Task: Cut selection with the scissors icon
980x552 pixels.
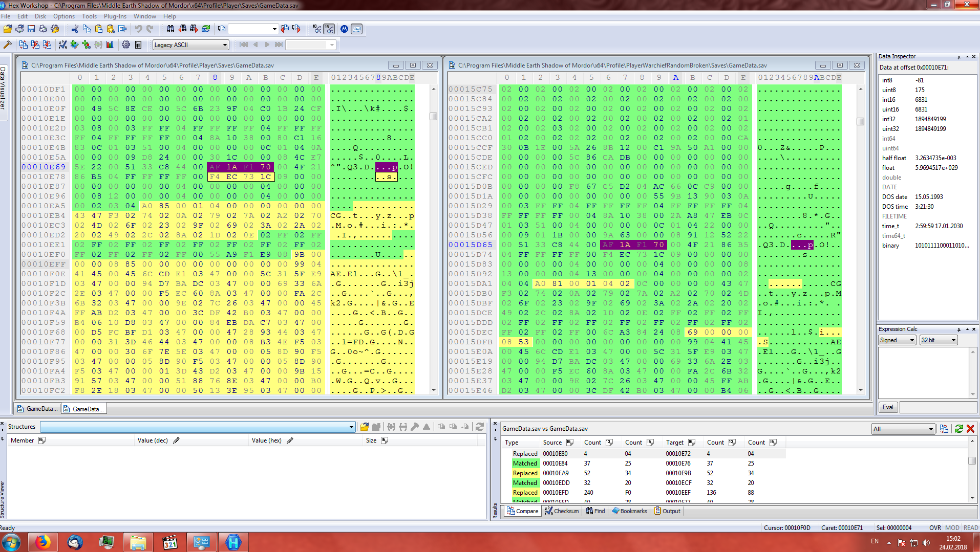Action: (75, 29)
